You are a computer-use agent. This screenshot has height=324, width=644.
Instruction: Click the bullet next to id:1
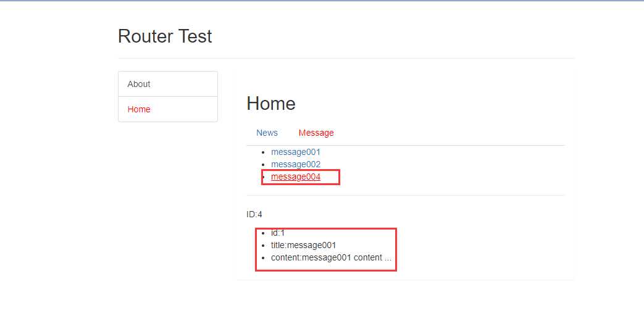pos(264,233)
